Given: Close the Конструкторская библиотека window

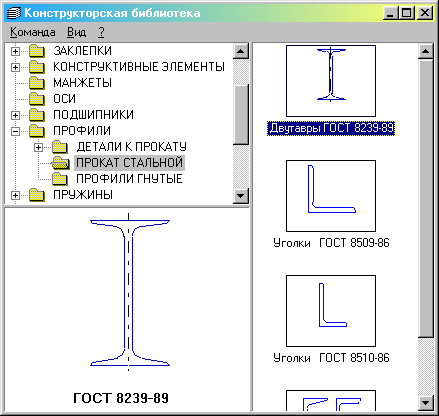Looking at the screenshot, I should coord(424,13).
